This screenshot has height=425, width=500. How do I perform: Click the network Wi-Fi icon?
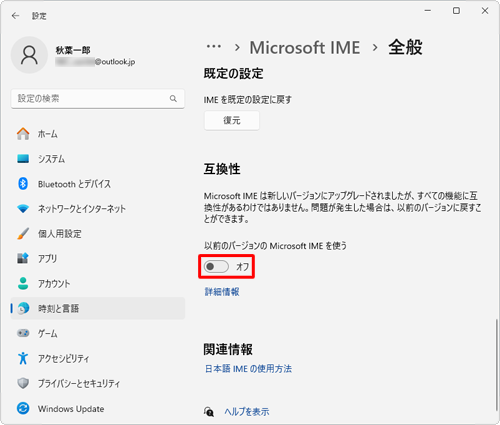coord(23,209)
